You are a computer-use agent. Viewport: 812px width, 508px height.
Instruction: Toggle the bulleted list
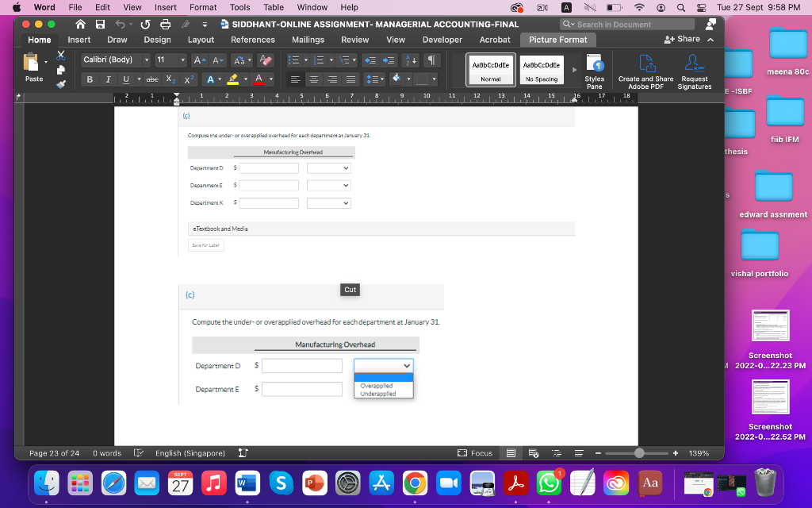(x=295, y=60)
